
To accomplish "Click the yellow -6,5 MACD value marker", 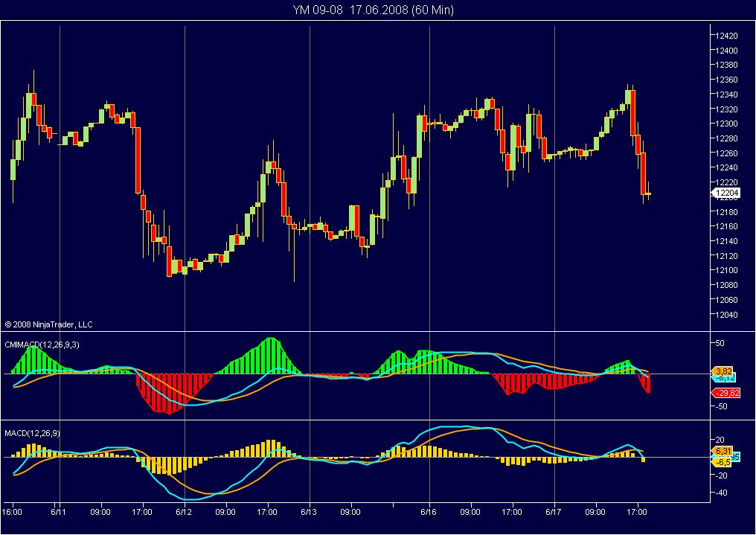I will 723,462.
